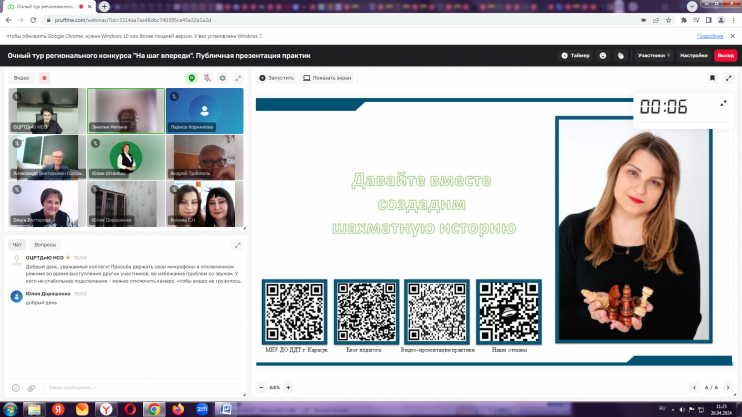This screenshot has width=742, height=417.
Task: Collapse the timer widget showing 00:06
Action: (x=724, y=103)
